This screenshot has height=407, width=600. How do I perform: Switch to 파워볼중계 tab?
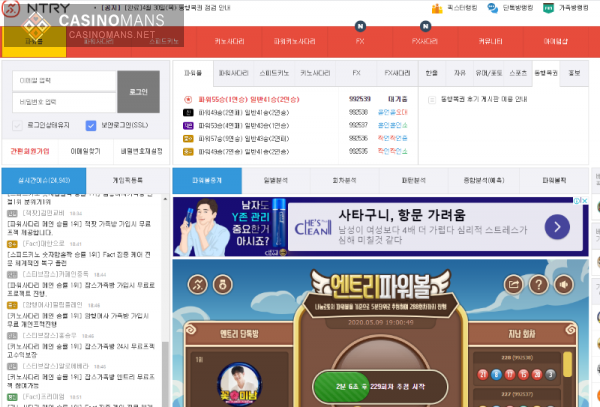click(x=207, y=181)
